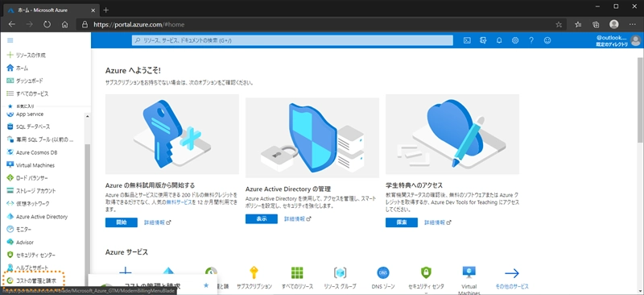Open Directory and subscription filter icon
This screenshot has height=295, width=644.
click(483, 40)
